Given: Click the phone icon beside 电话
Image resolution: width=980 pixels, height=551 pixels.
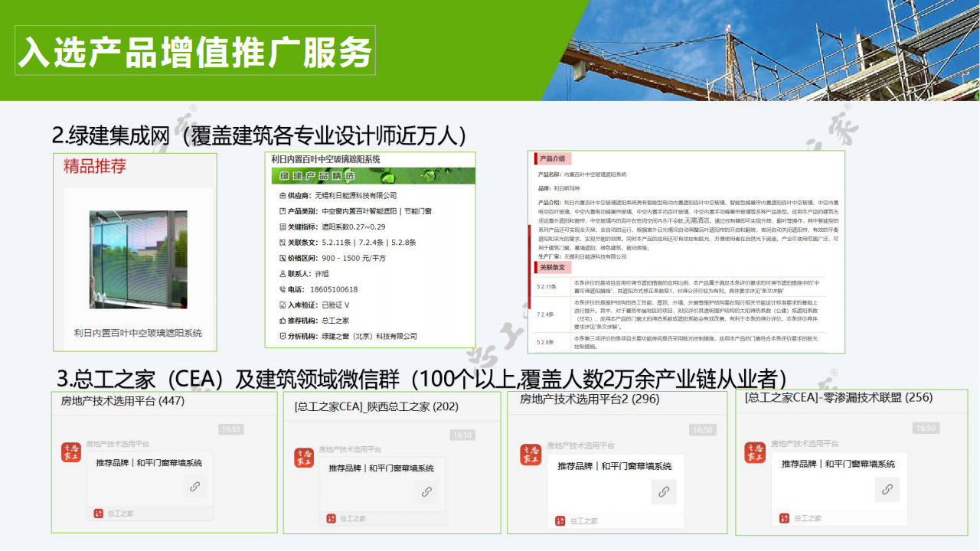Looking at the screenshot, I should [x=282, y=289].
